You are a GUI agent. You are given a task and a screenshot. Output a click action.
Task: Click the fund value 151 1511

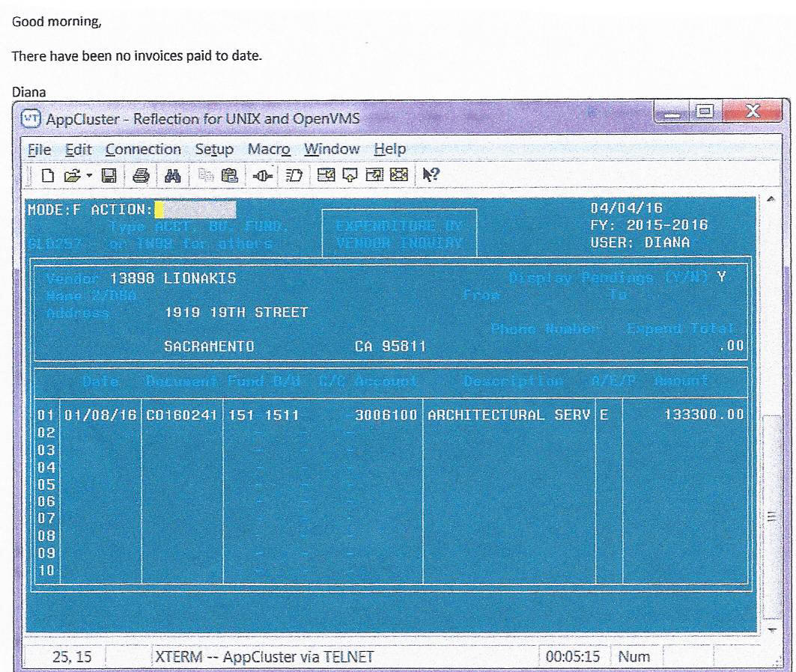pos(264,415)
